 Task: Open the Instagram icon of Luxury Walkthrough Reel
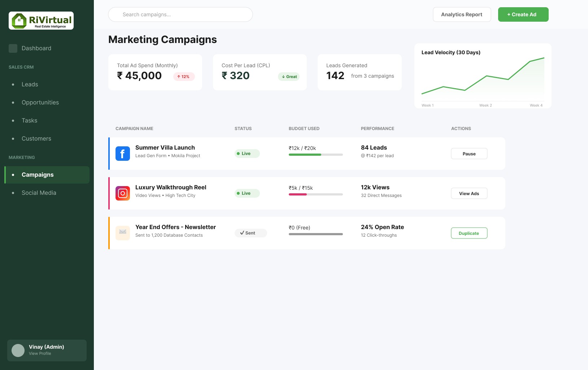(x=123, y=193)
